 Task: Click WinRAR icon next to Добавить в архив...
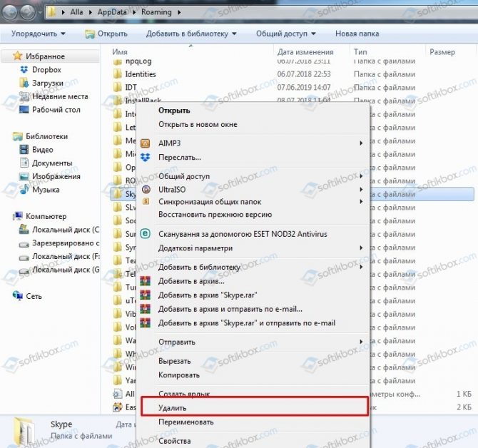click(146, 280)
